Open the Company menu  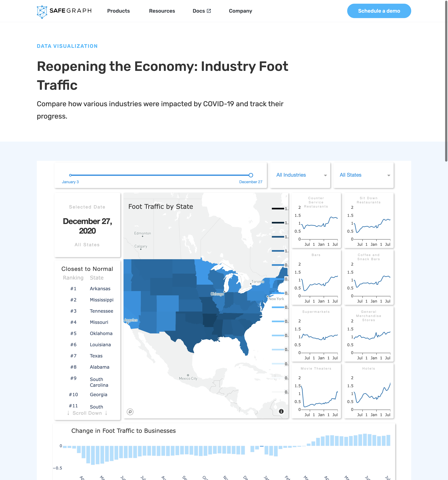pos(240,11)
